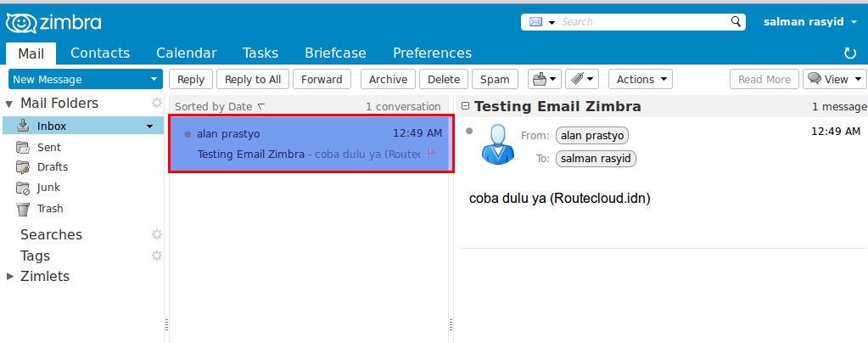The image size is (868, 343).
Task: Click the reading pane resize handle
Action: tap(451, 324)
